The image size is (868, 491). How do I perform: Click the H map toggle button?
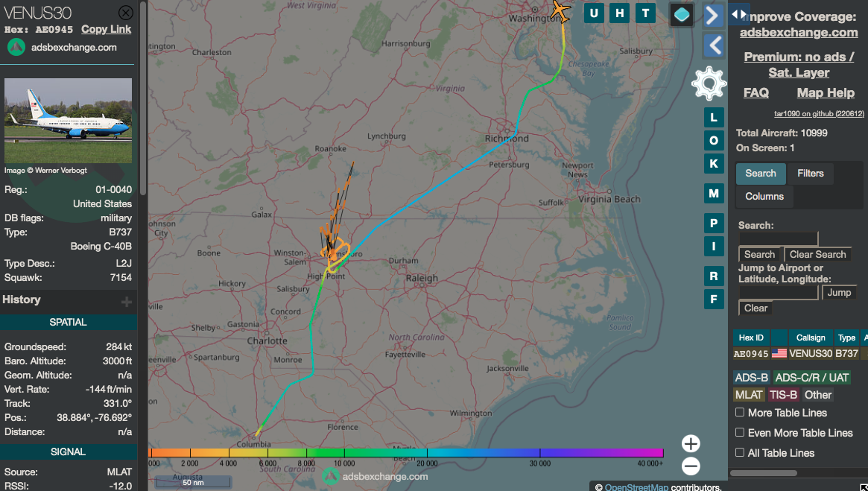pos(619,13)
